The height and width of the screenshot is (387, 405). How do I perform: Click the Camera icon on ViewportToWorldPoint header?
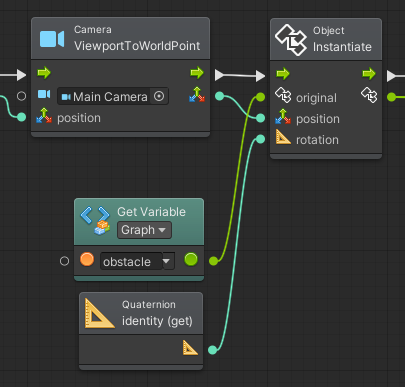pos(52,39)
